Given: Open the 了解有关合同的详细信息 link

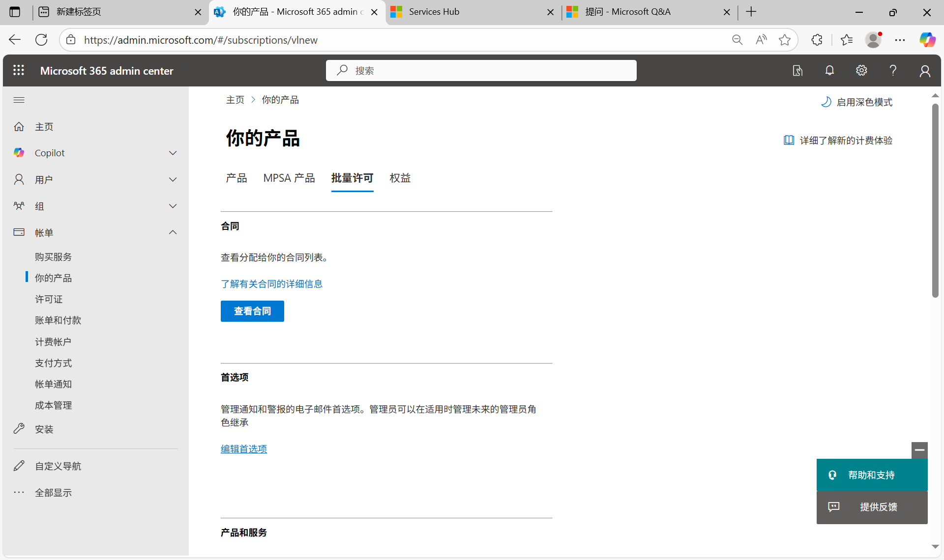Looking at the screenshot, I should 271,284.
